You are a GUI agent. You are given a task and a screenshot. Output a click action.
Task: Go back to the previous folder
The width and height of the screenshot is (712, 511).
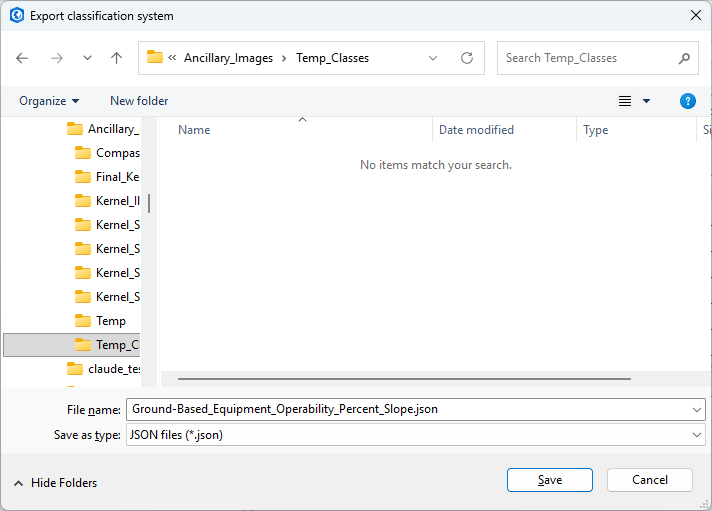pos(22,58)
